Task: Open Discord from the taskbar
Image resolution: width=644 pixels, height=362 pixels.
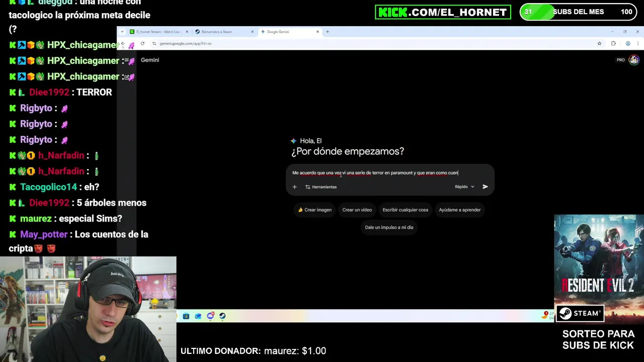Action: tap(210, 316)
